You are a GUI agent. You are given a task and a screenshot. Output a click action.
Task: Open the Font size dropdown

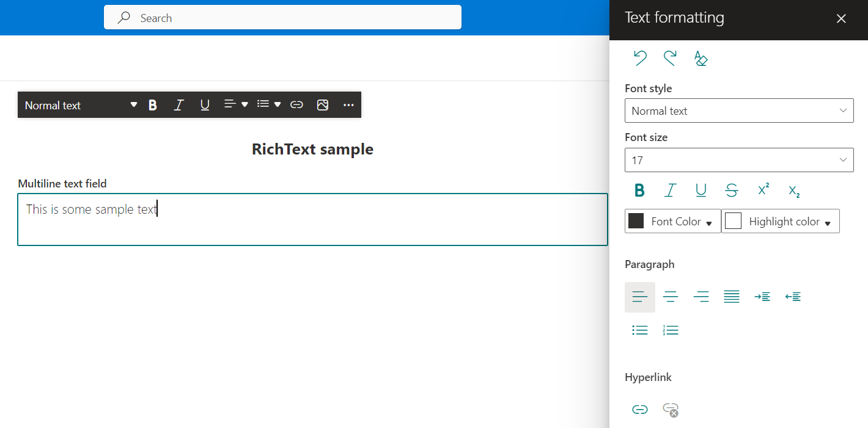click(x=738, y=159)
